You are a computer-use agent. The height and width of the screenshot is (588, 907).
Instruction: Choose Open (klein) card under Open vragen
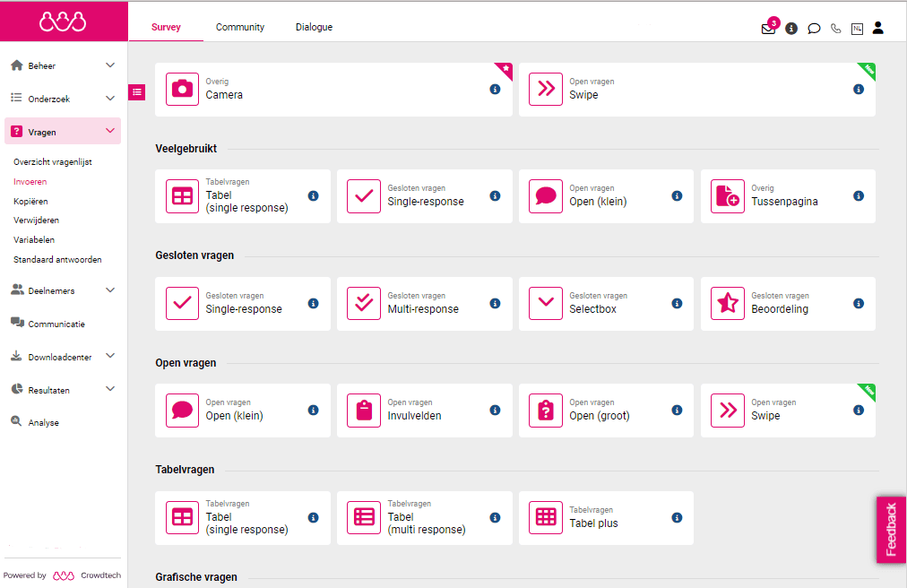[x=243, y=411]
